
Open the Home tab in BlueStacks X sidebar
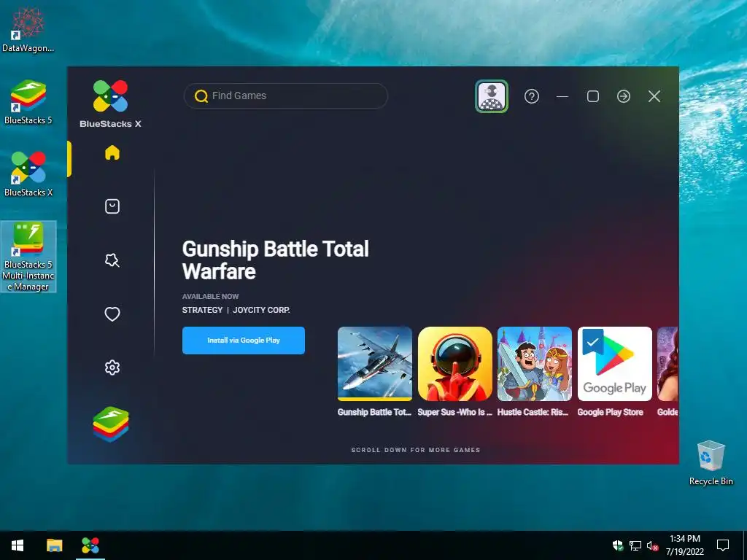click(112, 153)
